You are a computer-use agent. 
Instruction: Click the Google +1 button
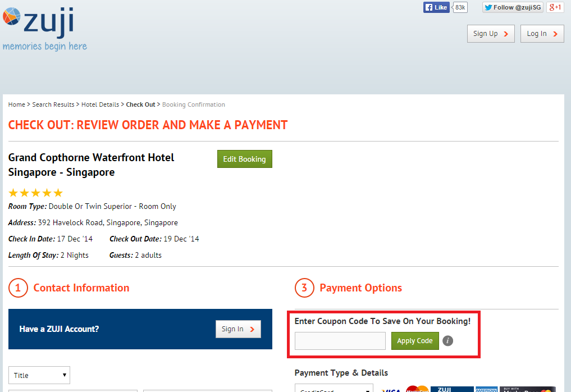pyautogui.click(x=555, y=7)
